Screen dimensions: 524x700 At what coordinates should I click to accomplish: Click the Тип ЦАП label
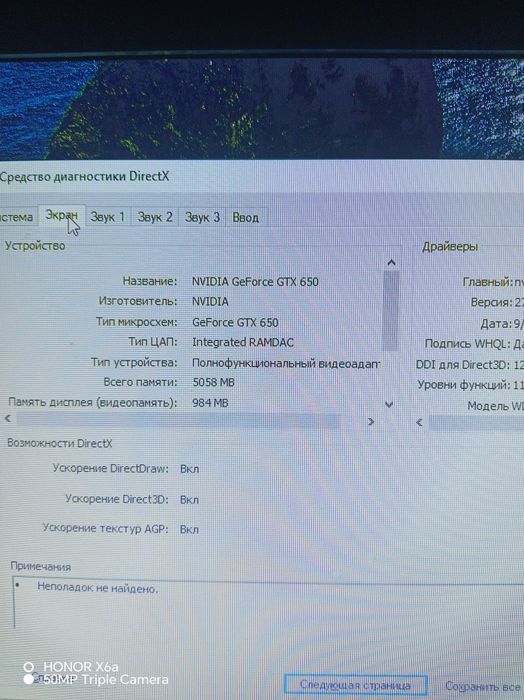click(153, 342)
